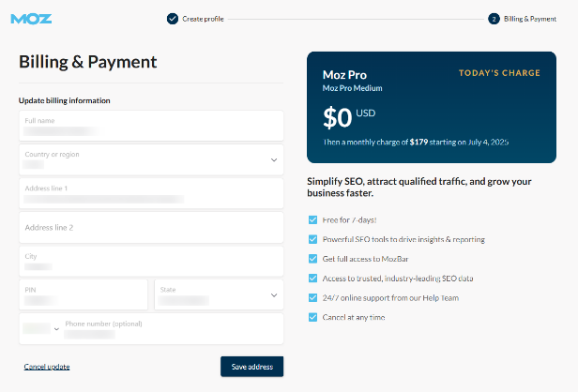Screen dimensions: 578x392
Task: Click the Phone number (optional) field
Action: (x=174, y=328)
